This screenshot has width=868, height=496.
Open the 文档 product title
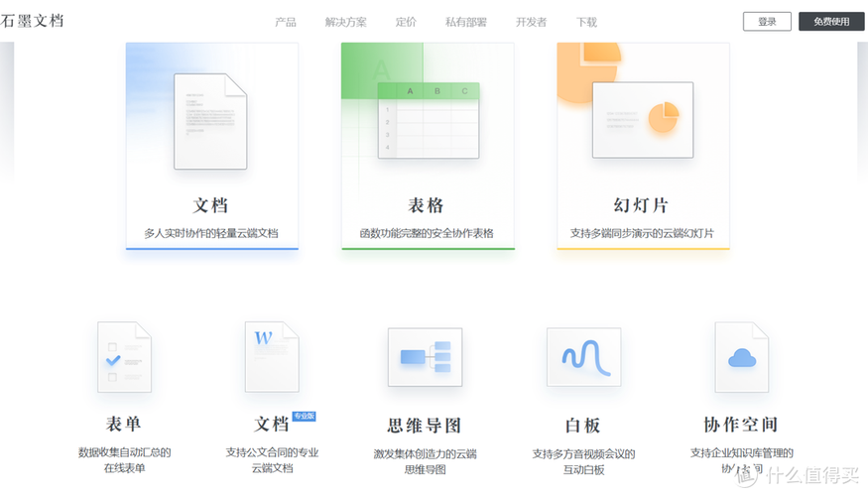coord(210,205)
